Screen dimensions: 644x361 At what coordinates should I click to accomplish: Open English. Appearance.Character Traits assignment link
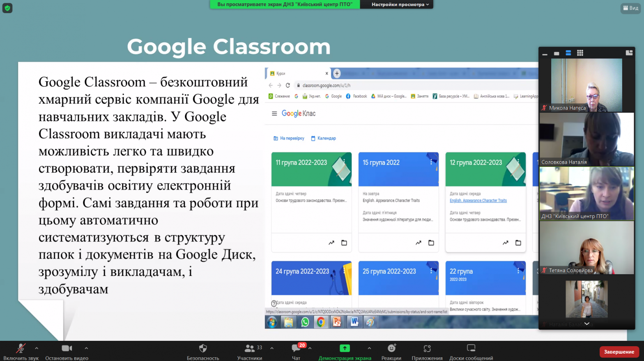[478, 201]
